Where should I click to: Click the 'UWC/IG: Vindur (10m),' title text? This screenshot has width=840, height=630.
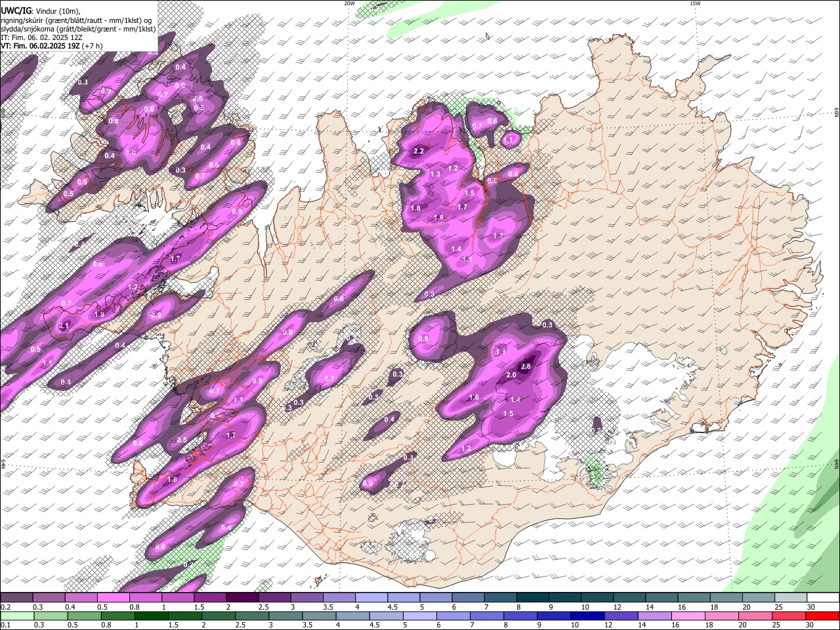click(41, 11)
